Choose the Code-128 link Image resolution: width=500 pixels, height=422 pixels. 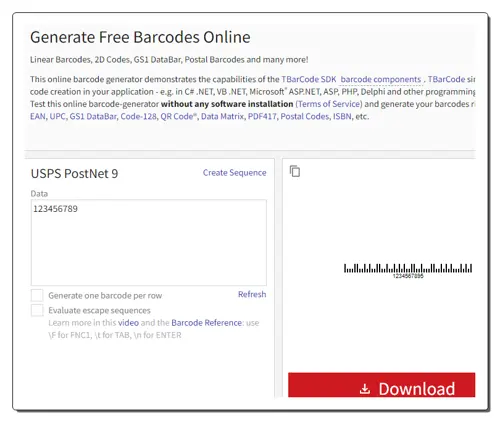[x=138, y=116]
